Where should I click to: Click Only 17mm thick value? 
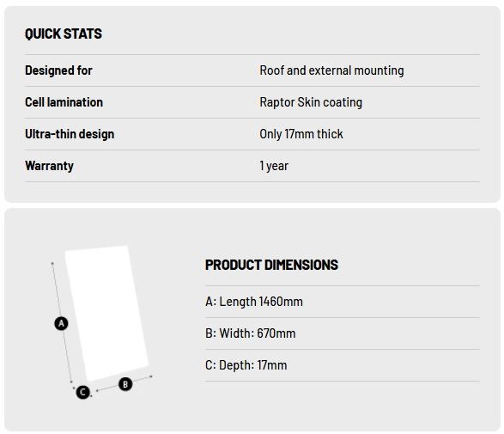[301, 134]
